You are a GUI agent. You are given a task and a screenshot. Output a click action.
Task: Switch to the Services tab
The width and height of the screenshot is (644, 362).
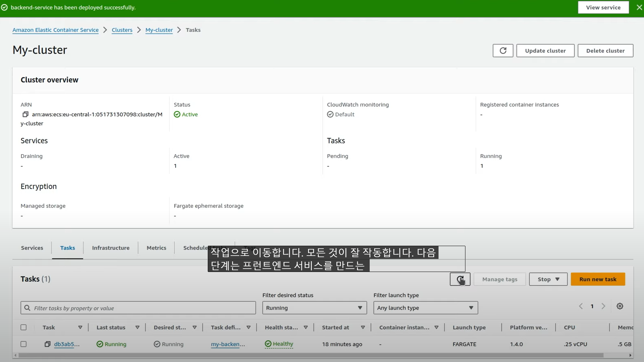(x=32, y=248)
